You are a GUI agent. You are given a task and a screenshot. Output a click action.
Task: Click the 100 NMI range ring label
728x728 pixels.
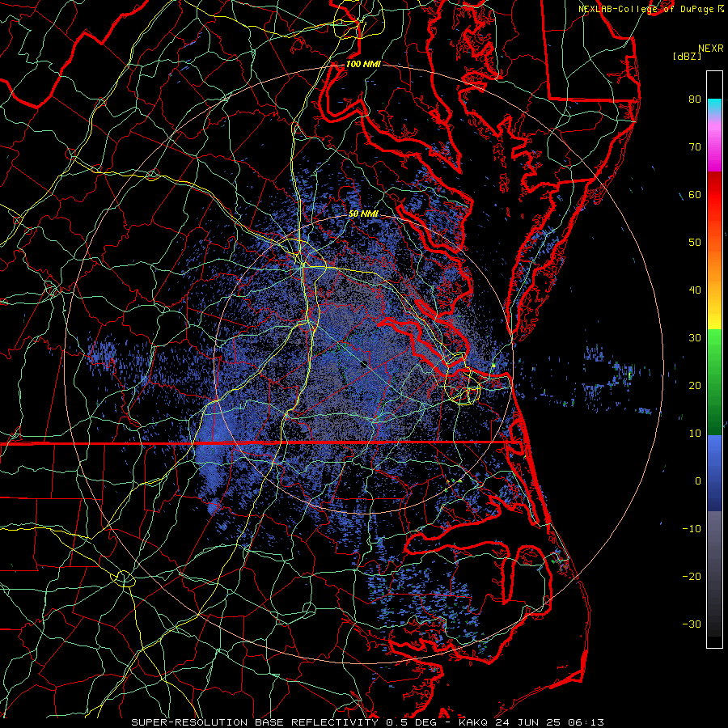(x=363, y=64)
